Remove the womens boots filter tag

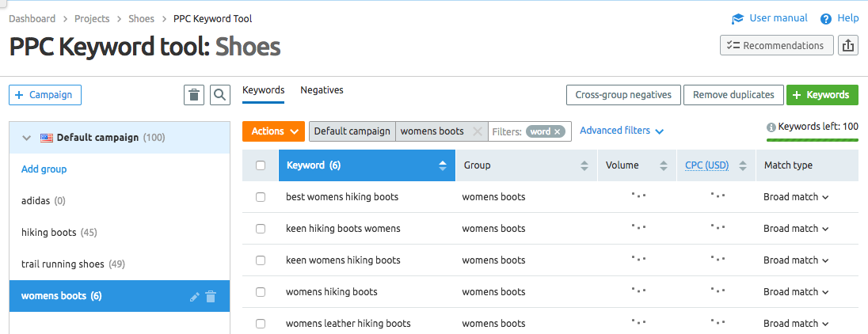(x=477, y=131)
